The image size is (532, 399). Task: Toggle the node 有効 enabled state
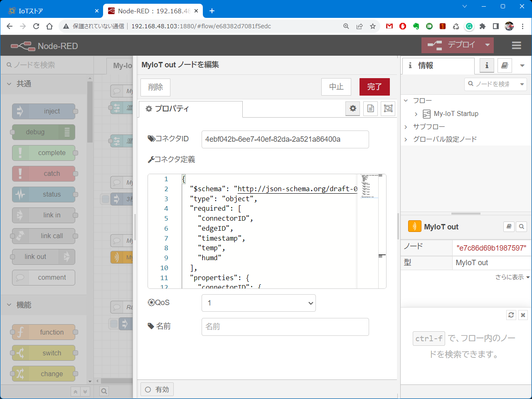click(x=157, y=389)
